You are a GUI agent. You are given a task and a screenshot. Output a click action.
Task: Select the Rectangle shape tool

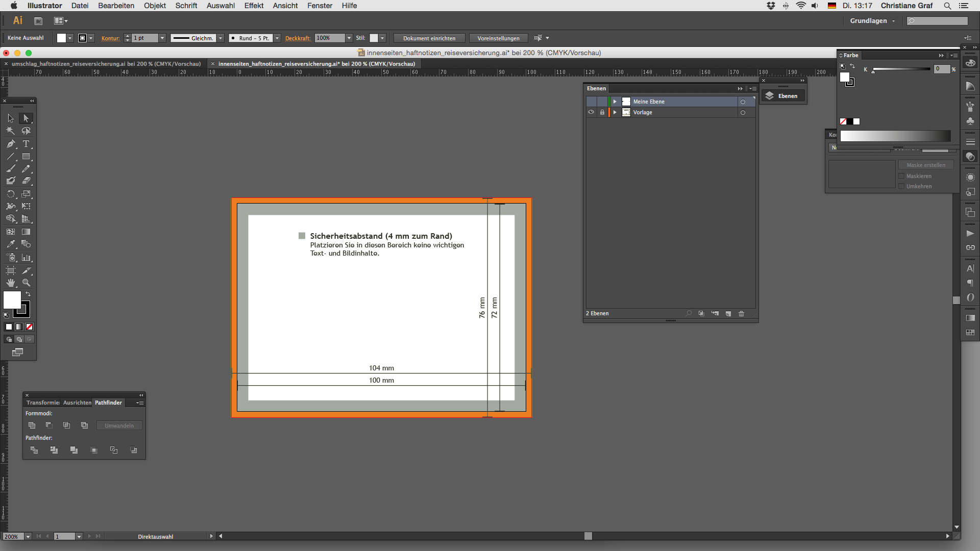26,157
